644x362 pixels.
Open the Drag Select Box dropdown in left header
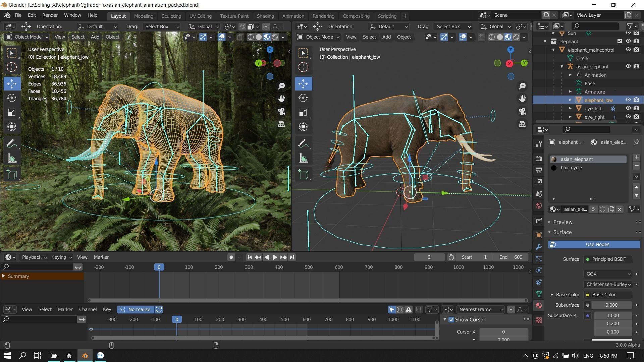point(162,26)
